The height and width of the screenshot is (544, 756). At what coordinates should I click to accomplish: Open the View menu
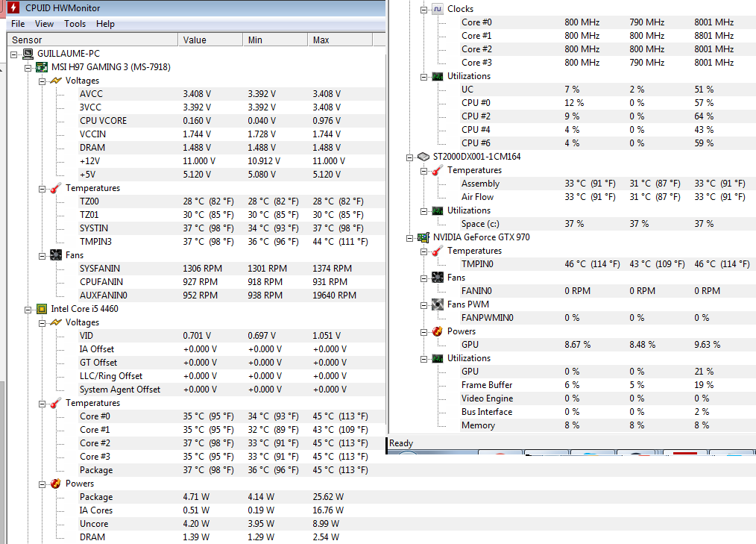click(x=44, y=24)
